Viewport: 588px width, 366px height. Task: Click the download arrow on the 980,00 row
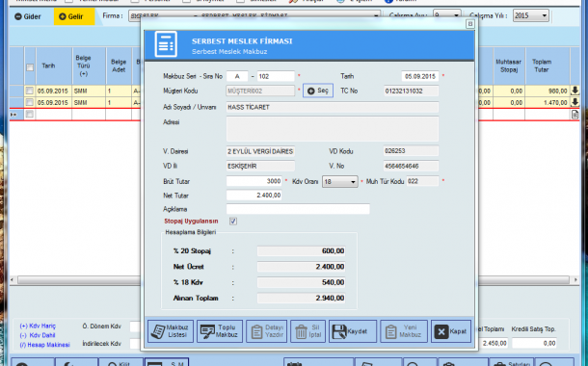click(575, 91)
